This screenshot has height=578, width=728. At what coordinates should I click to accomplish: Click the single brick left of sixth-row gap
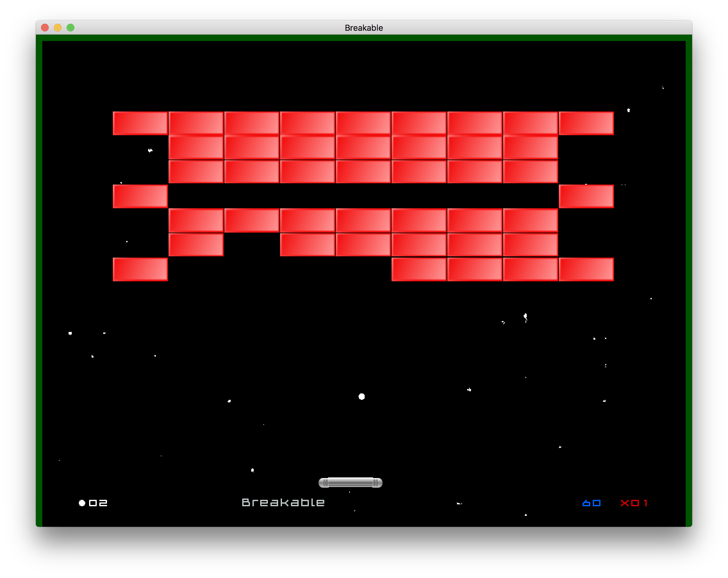tap(196, 245)
